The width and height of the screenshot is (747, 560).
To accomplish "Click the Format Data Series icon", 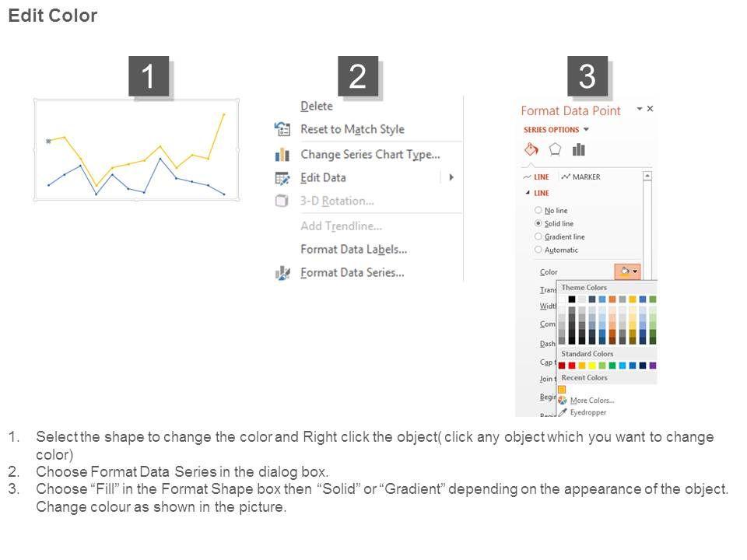I will tap(282, 272).
